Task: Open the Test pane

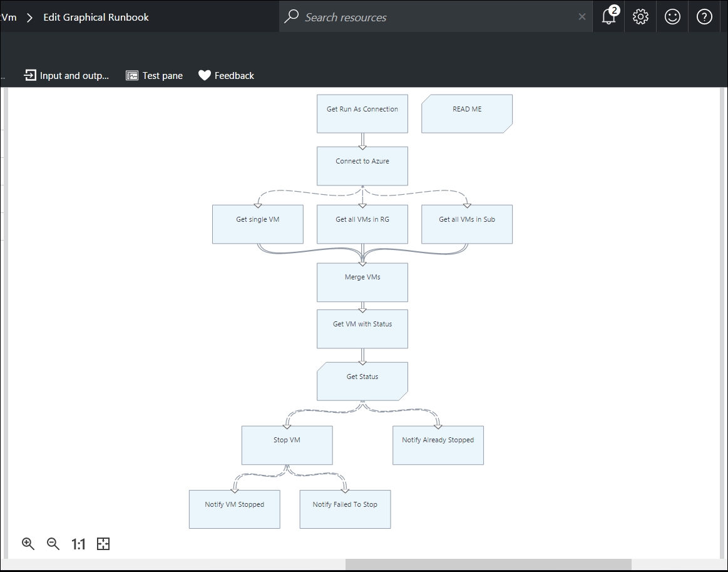Action: pos(154,75)
